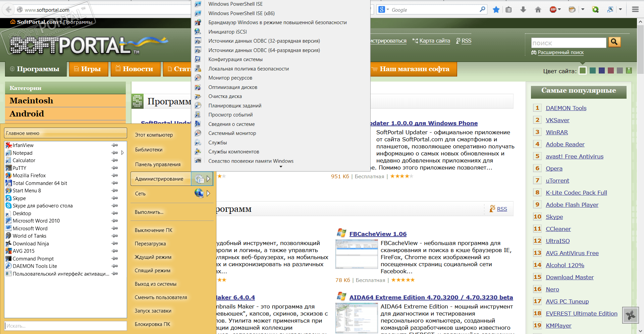The width and height of the screenshot is (644, 334).
Task: Click the Службы icon in the submenu
Action: tap(198, 143)
